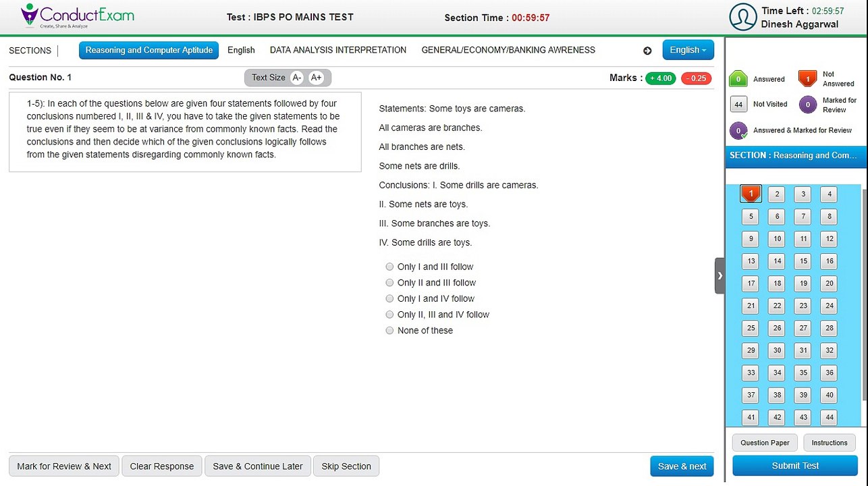Go to question 5 in palette

pos(751,217)
